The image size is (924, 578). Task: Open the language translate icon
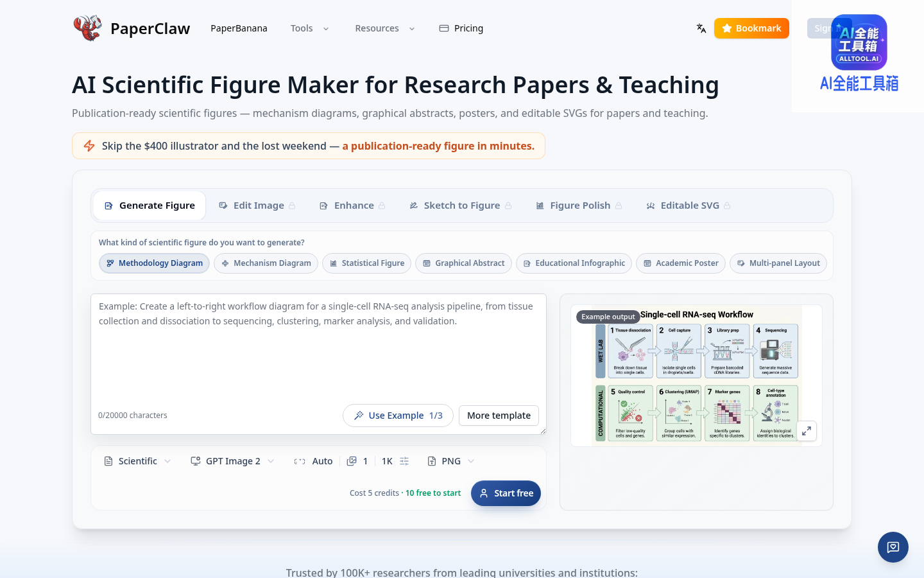pyautogui.click(x=701, y=28)
